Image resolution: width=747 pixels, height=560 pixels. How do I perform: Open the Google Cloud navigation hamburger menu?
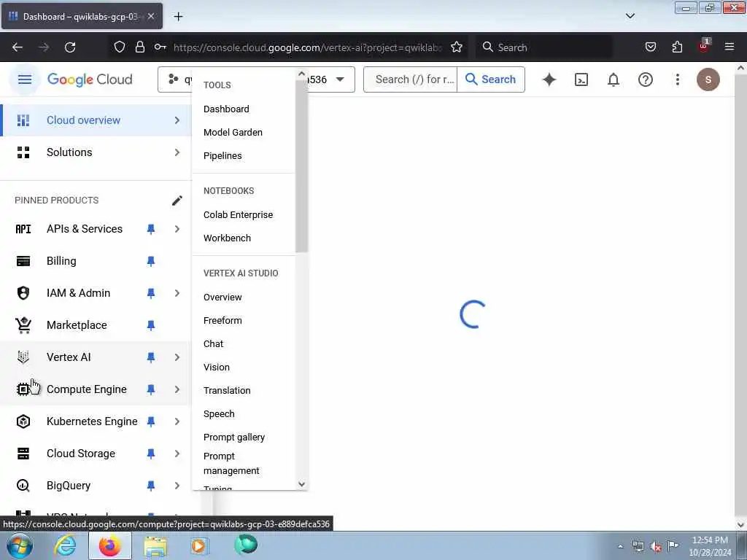(25, 79)
